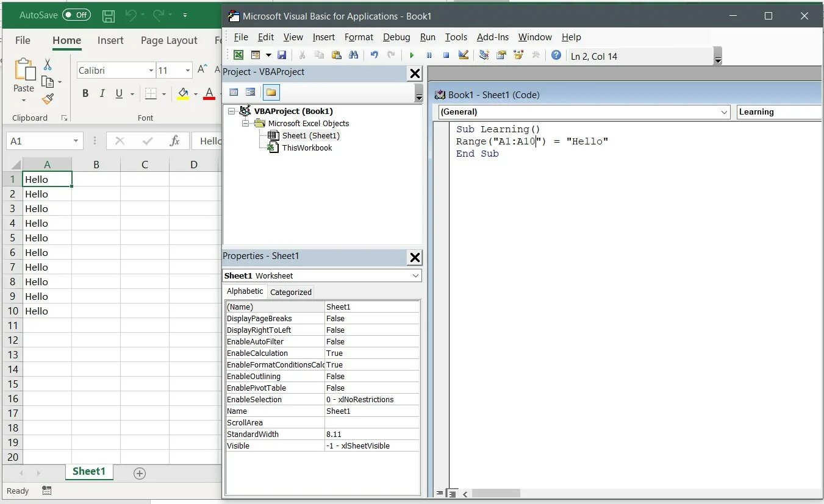Click blue Help question mark icon
This screenshot has height=504, width=824.
556,55
